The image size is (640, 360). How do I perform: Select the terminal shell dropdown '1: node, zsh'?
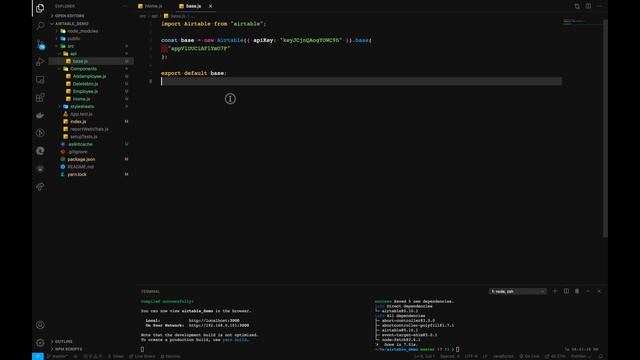pos(517,291)
